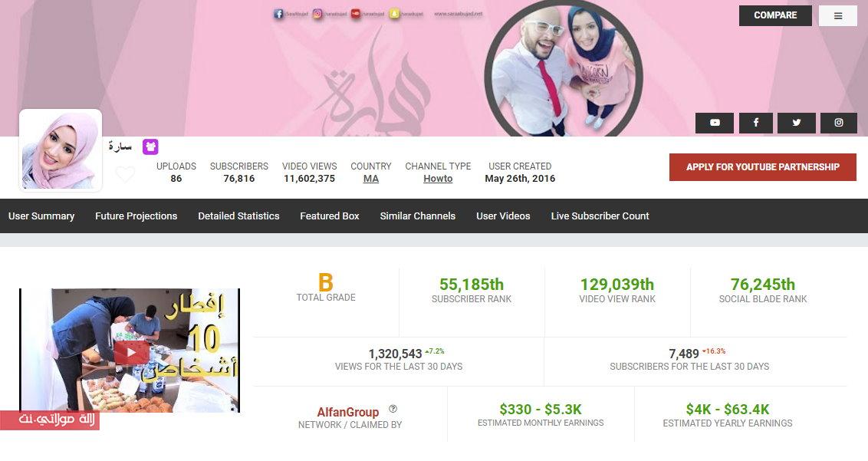
Task: Open the Facebook icon link
Action: pos(756,123)
